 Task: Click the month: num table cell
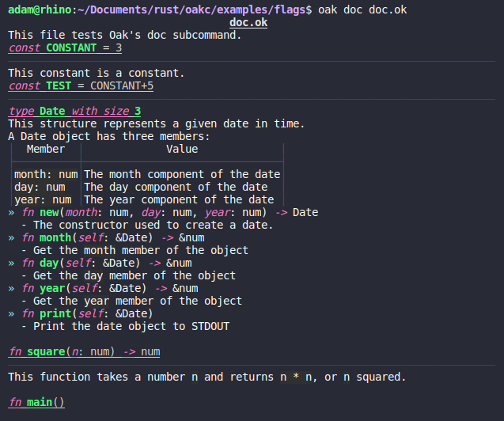tap(46, 174)
